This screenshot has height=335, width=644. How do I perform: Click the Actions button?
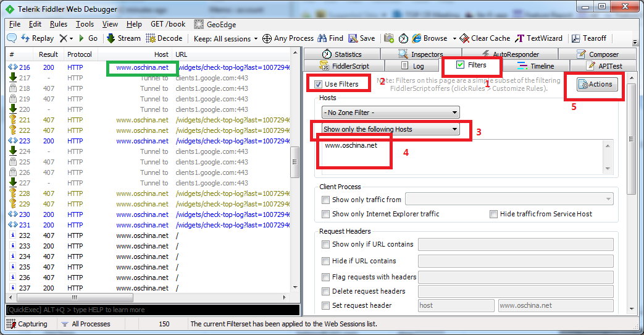click(x=597, y=84)
